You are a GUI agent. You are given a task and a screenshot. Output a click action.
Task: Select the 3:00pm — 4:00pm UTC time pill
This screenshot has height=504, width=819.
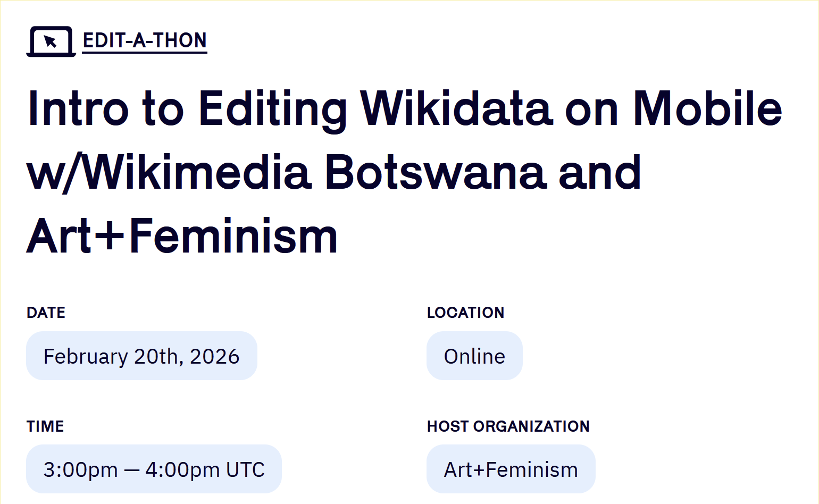coord(154,469)
